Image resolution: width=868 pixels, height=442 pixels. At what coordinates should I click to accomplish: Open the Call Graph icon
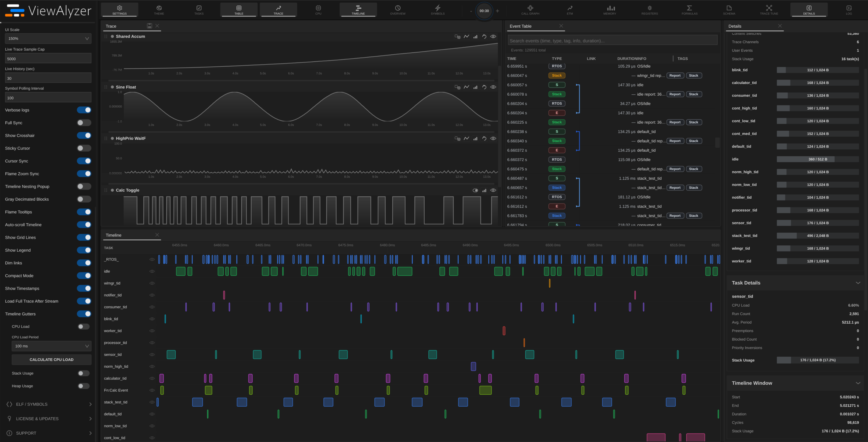point(530,10)
